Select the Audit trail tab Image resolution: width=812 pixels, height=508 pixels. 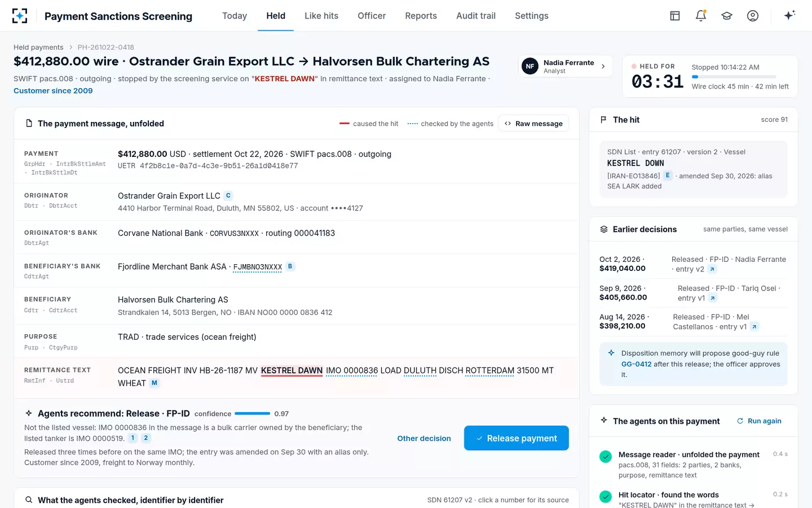click(x=476, y=16)
